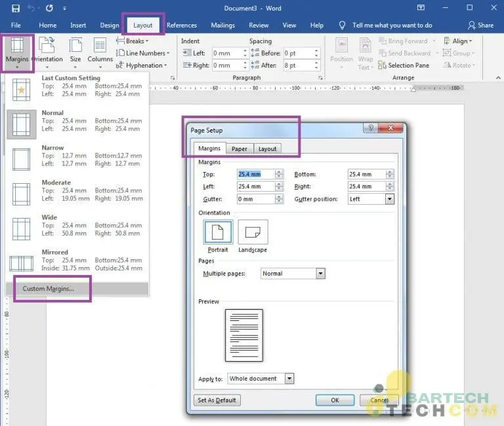Screen dimensions: 504x426
Task: Open the File tab
Action: tap(16, 25)
